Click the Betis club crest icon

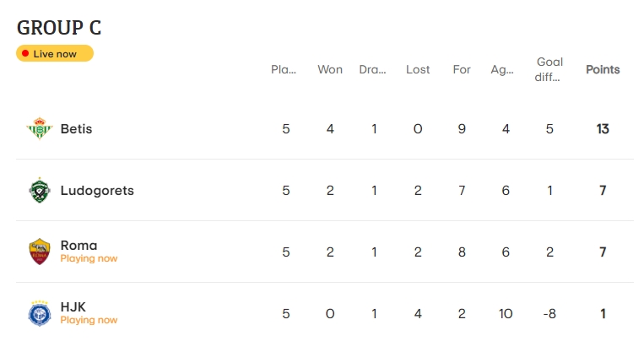pyautogui.click(x=40, y=128)
